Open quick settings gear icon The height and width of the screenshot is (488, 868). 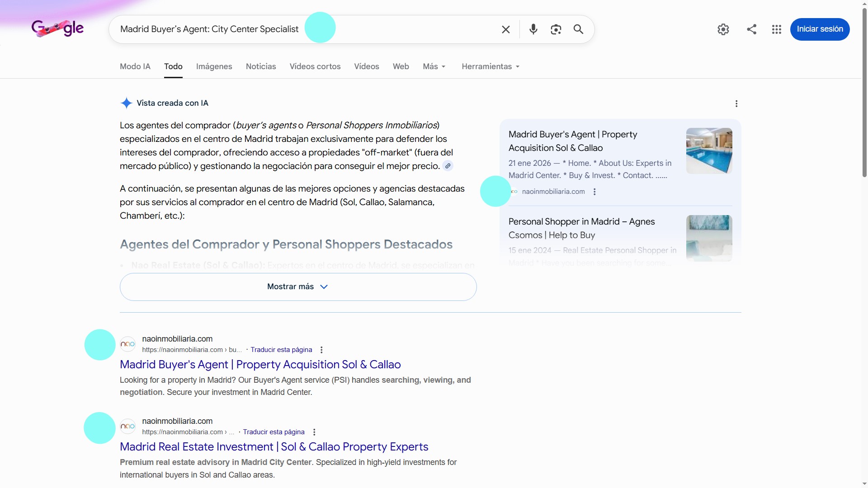723,29
